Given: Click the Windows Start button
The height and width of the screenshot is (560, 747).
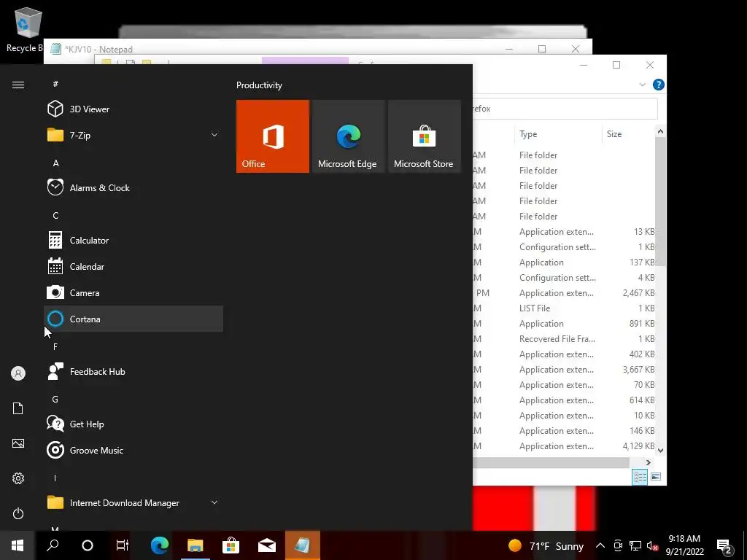Looking at the screenshot, I should [18, 545].
